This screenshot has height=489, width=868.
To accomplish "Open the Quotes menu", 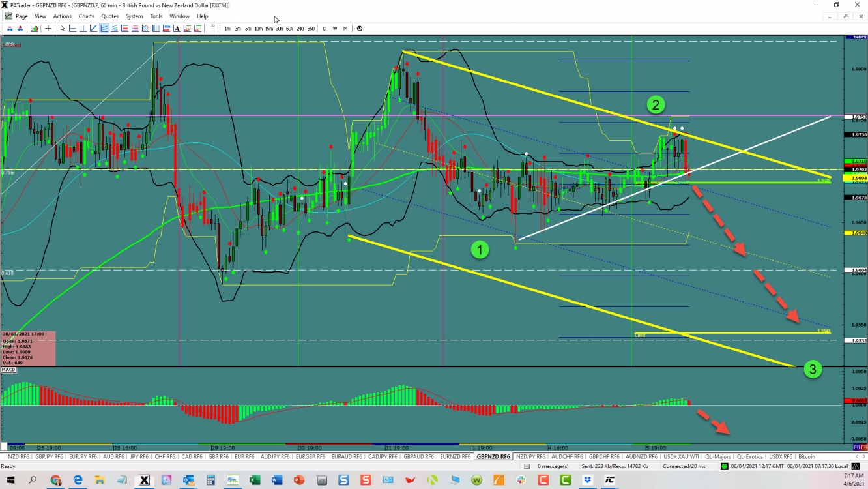I will (x=110, y=16).
